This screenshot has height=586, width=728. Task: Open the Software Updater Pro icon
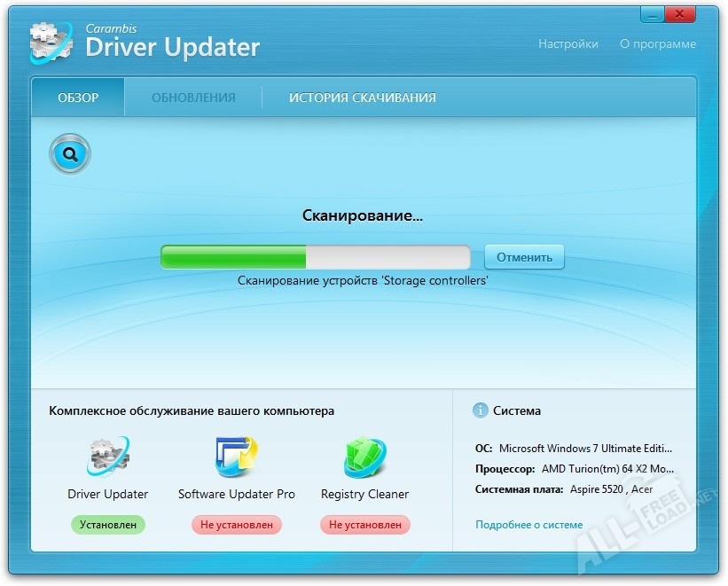coord(236,457)
